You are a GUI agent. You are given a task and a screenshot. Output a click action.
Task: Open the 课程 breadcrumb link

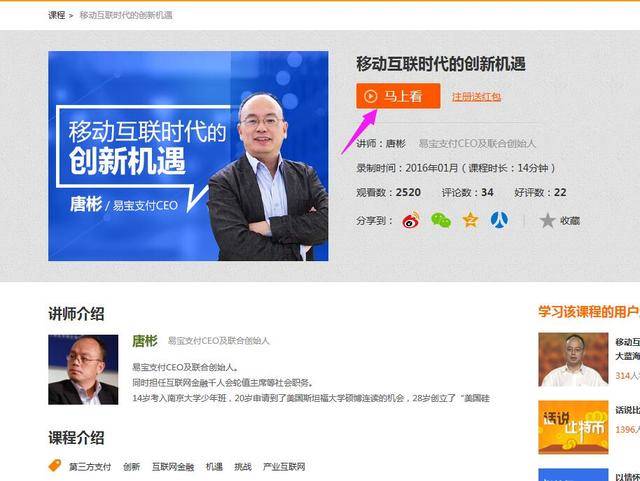[x=57, y=15]
